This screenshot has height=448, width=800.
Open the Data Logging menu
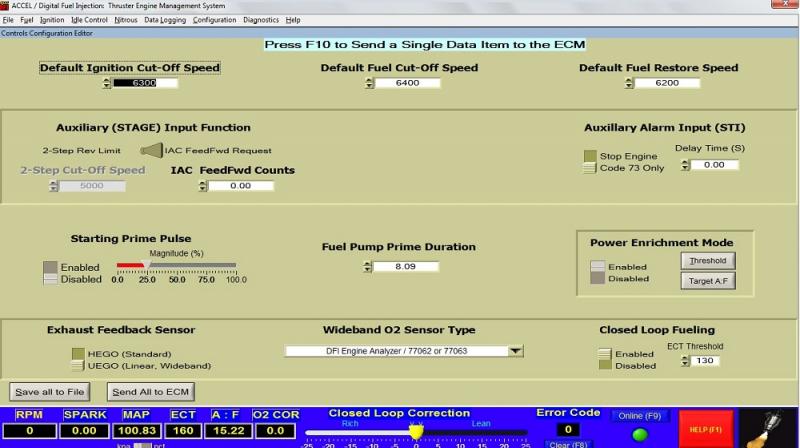[165, 20]
